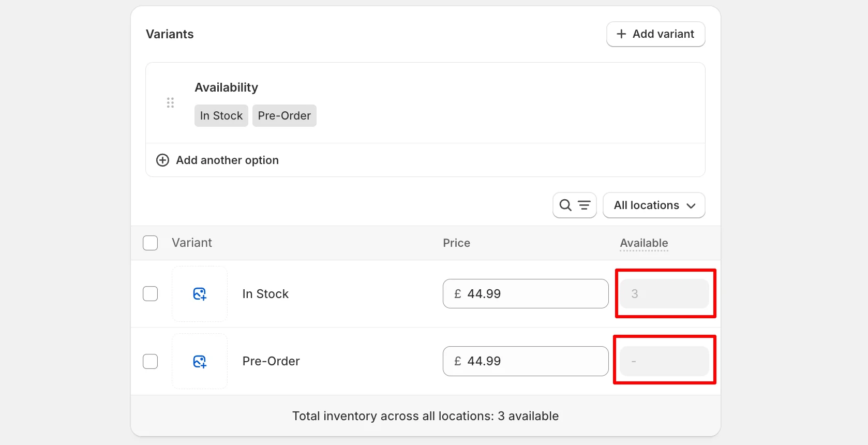The height and width of the screenshot is (445, 868).
Task: Add image to the In Stock variant
Action: [200, 294]
